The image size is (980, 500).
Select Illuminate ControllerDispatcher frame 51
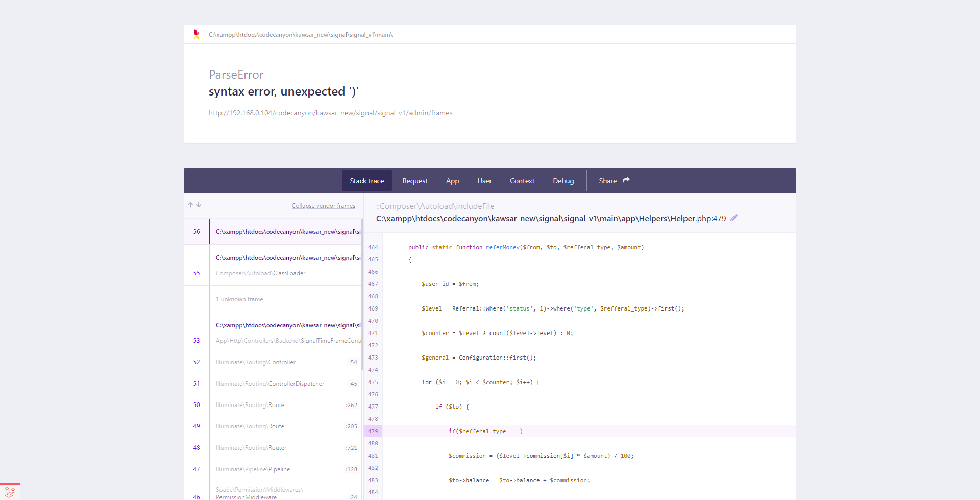(286, 384)
